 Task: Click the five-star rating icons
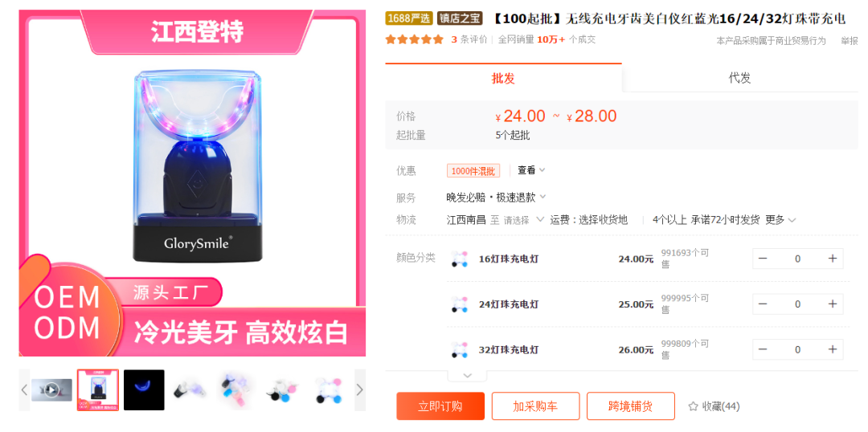pos(415,39)
